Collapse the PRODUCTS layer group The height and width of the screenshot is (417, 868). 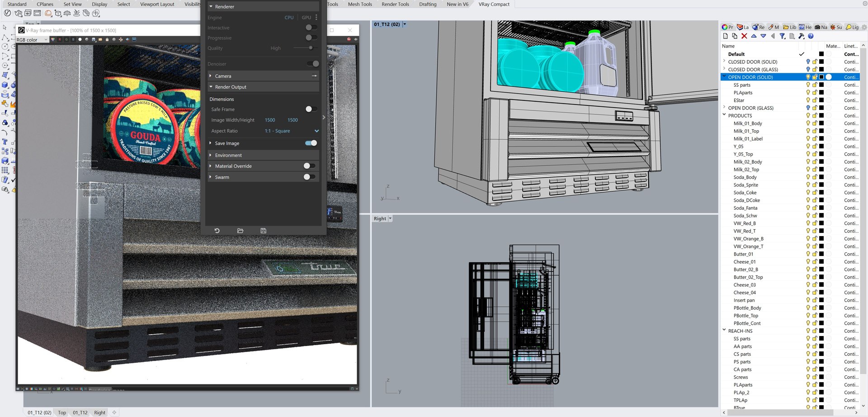(x=724, y=115)
